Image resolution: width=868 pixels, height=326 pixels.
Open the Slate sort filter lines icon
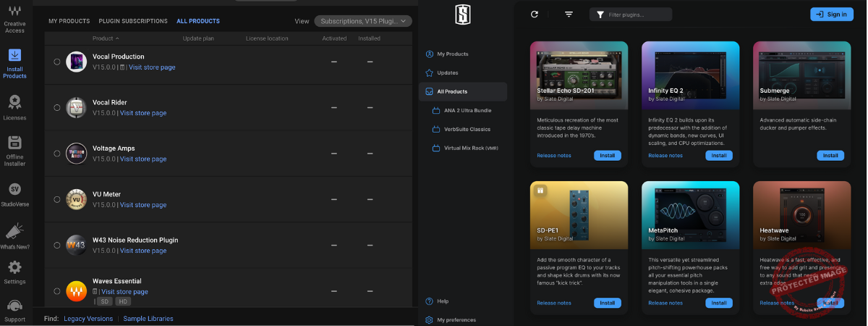[x=569, y=14]
